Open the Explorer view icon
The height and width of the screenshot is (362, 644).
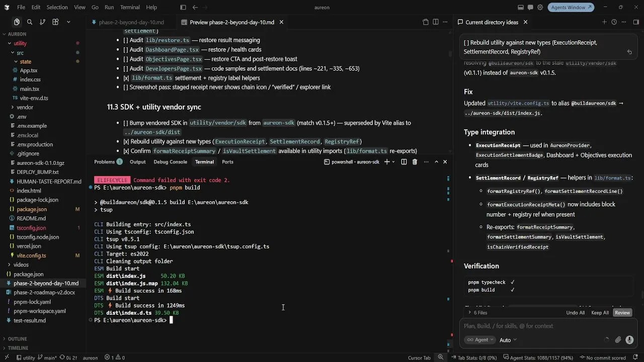click(x=17, y=22)
